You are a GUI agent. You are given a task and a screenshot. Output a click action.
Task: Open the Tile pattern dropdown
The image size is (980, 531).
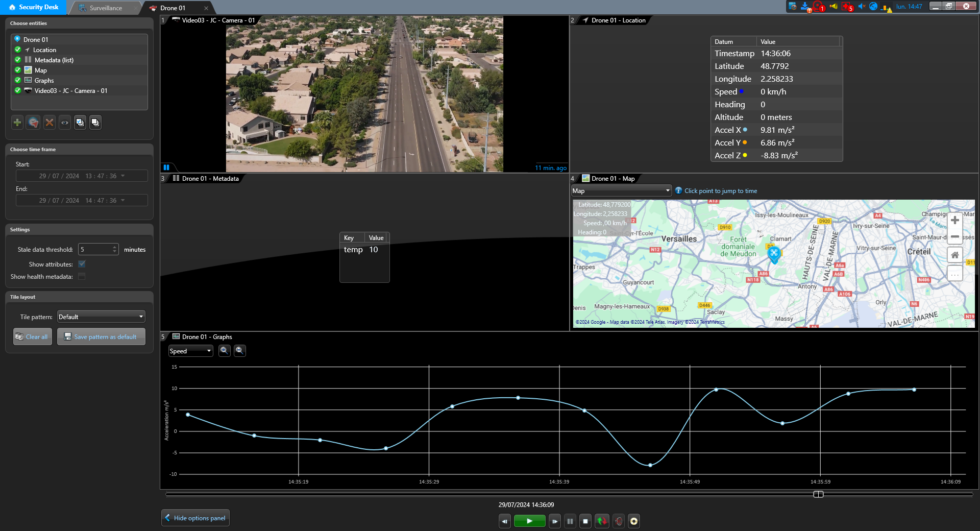(x=101, y=317)
